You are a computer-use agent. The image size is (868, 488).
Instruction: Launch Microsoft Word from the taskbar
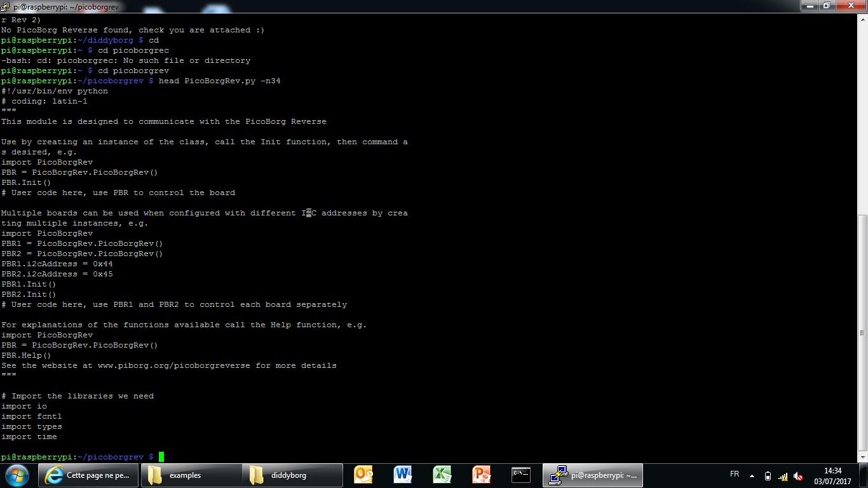coord(402,475)
